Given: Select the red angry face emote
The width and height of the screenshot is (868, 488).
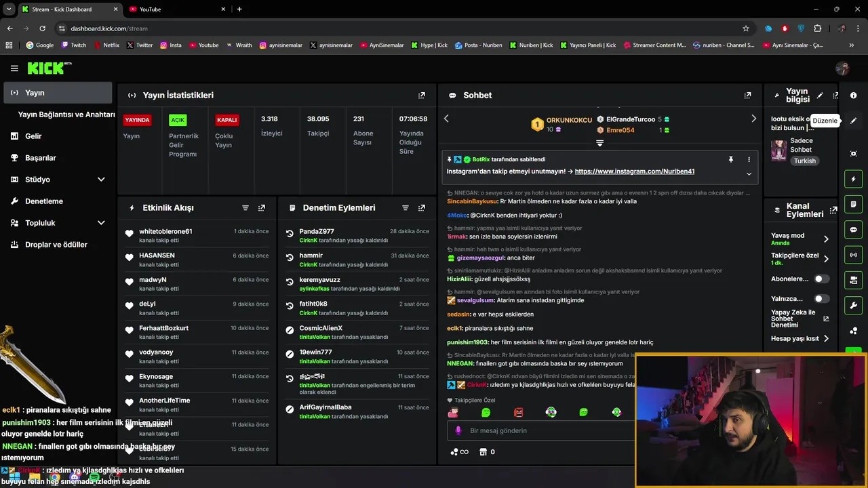Looking at the screenshot, I should click(519, 412).
